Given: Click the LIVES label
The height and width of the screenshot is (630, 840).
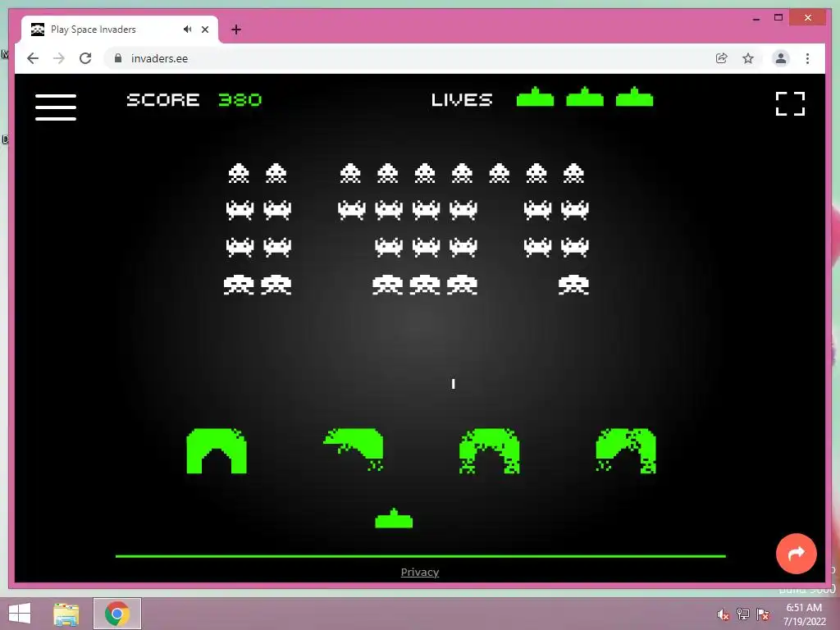Looking at the screenshot, I should (x=462, y=99).
